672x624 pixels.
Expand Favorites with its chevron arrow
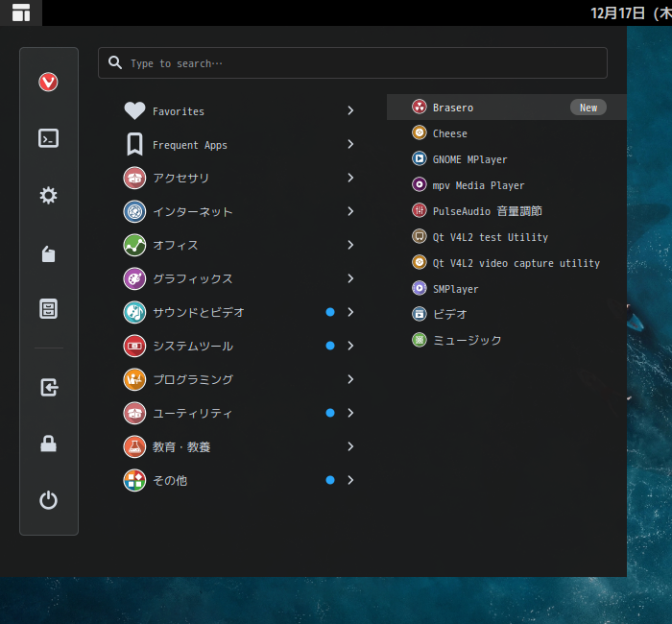350,110
